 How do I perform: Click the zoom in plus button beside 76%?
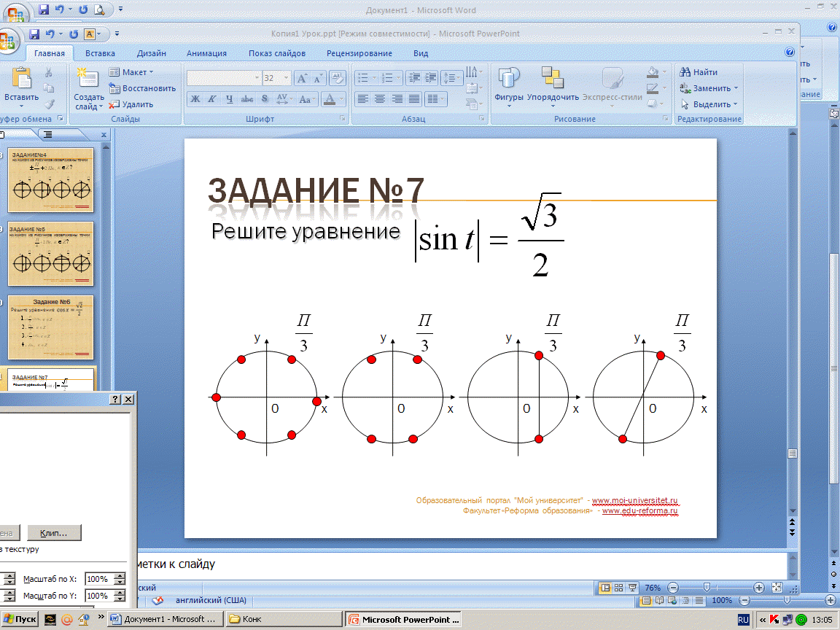point(758,588)
